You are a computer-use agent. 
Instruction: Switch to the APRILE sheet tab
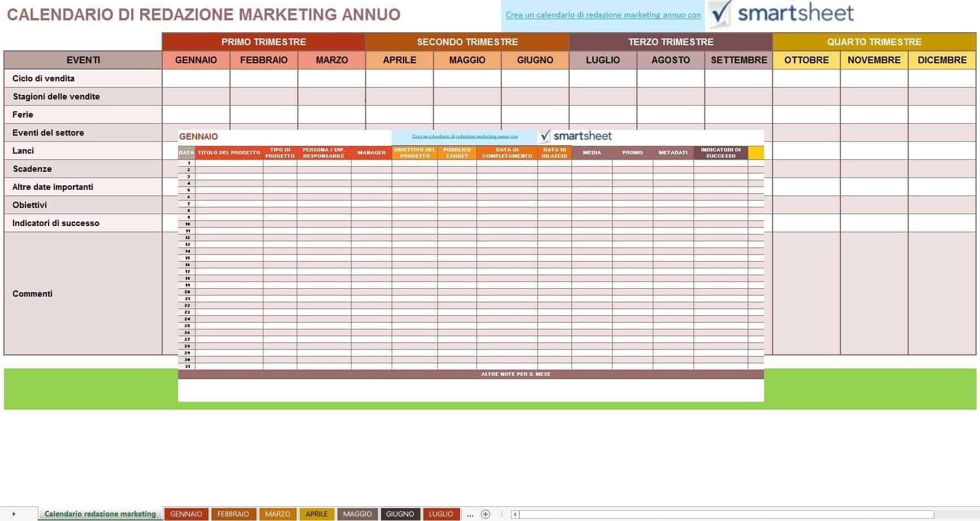316,514
